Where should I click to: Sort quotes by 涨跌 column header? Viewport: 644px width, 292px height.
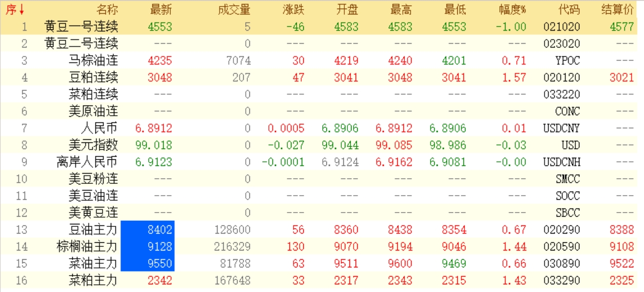(x=293, y=10)
